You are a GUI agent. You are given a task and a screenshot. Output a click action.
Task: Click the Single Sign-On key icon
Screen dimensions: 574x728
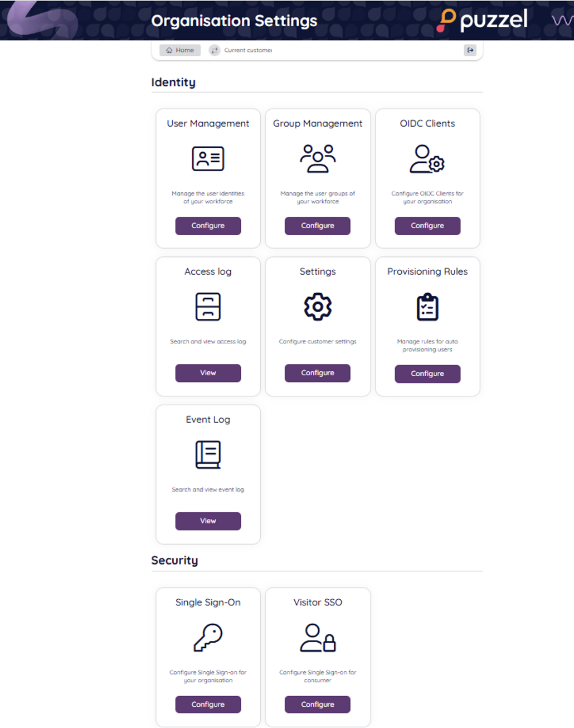(208, 637)
